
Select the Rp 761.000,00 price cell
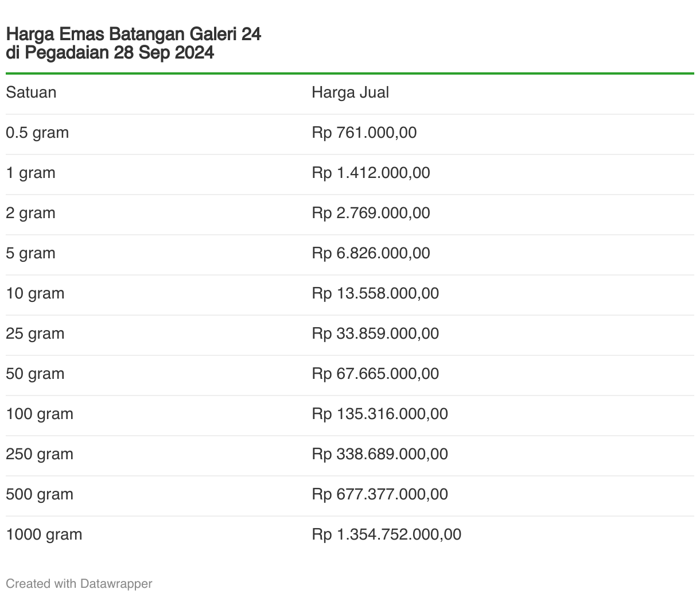tap(364, 133)
